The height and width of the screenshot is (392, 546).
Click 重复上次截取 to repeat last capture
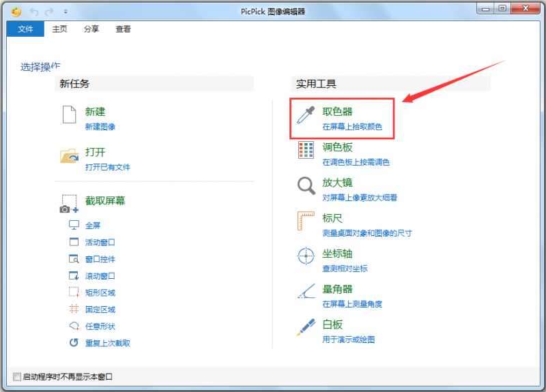[x=107, y=344]
